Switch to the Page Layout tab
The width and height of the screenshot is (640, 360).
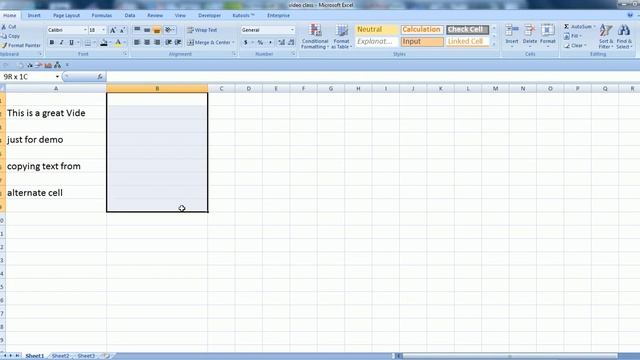click(x=67, y=16)
